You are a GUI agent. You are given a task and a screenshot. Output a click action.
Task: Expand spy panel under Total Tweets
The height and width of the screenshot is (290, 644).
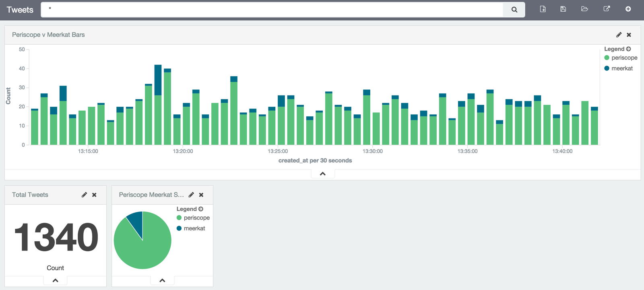pyautogui.click(x=56, y=280)
